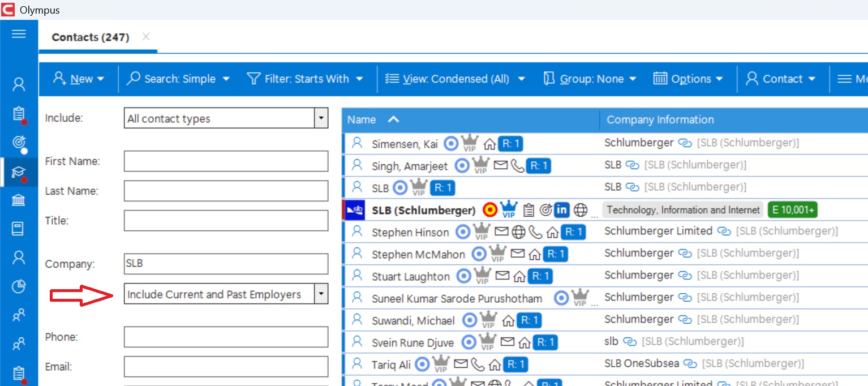Click the E 10,001+ green badge

click(792, 210)
